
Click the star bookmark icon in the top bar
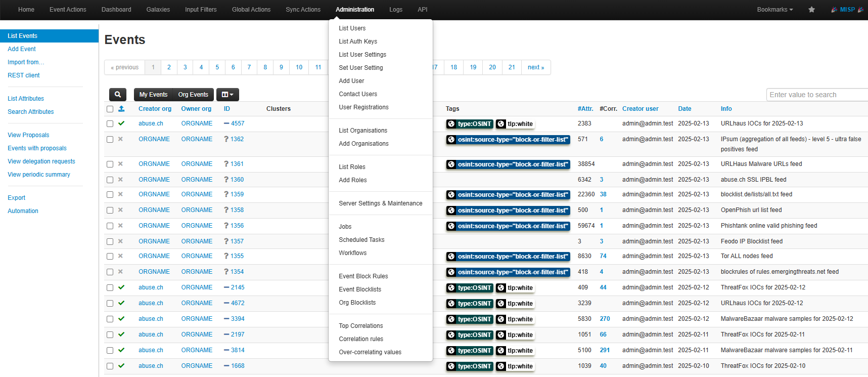(811, 10)
